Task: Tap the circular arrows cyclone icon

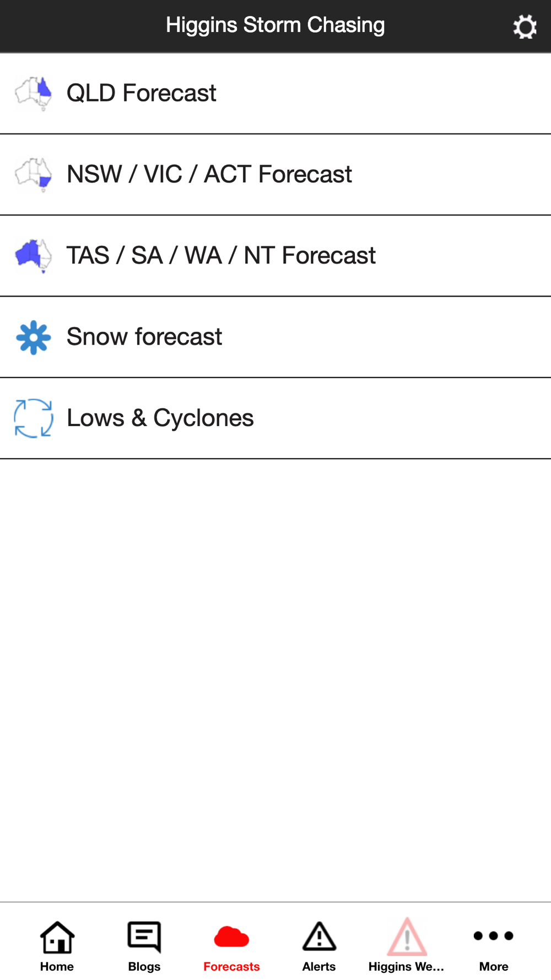Action: click(34, 418)
